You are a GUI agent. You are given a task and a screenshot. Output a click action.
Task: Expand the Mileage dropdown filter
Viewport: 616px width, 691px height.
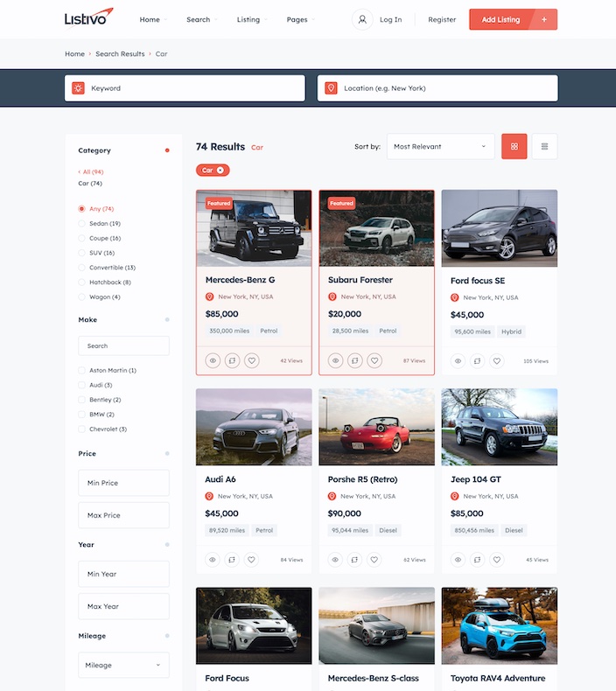point(123,666)
